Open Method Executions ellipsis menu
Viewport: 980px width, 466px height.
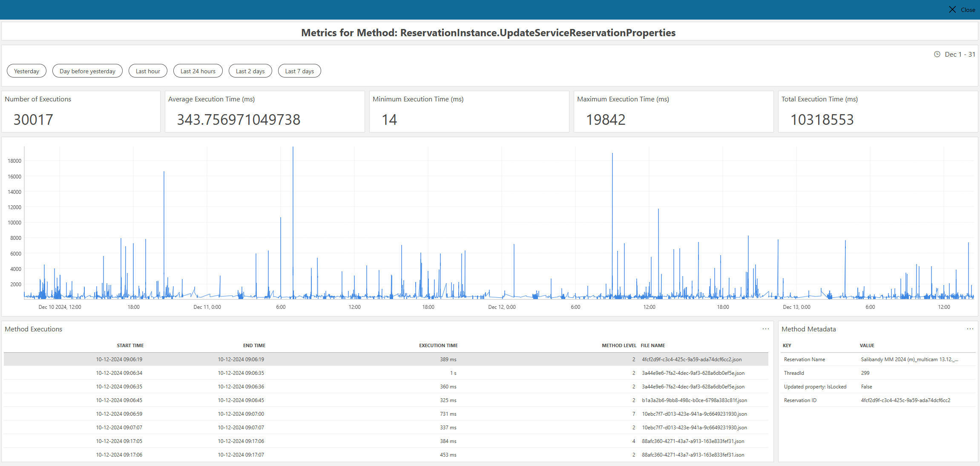(765, 329)
